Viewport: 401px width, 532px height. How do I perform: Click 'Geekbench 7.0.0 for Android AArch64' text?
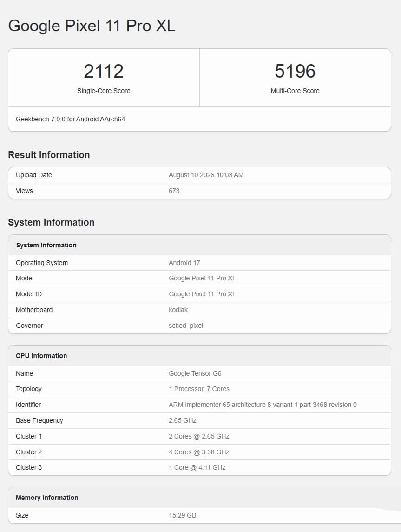[70, 119]
